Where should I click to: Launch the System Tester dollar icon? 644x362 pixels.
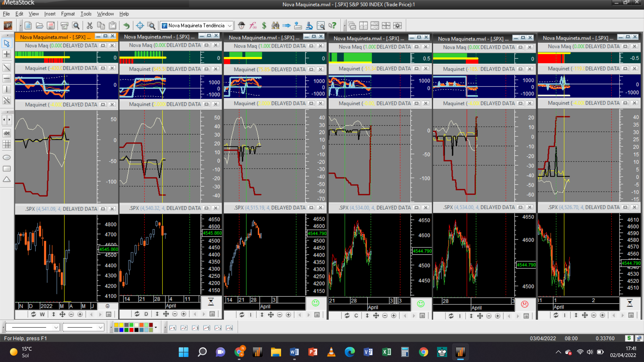point(264,25)
